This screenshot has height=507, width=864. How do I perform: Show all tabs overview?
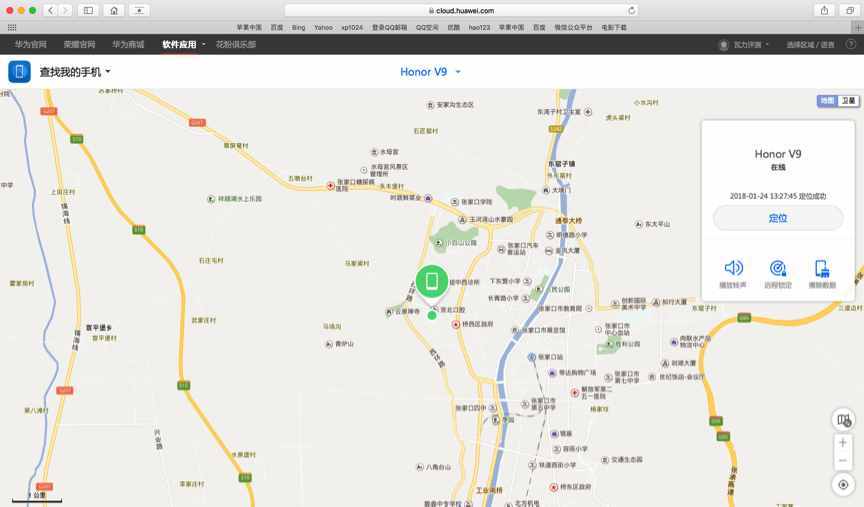pyautogui.click(x=850, y=10)
